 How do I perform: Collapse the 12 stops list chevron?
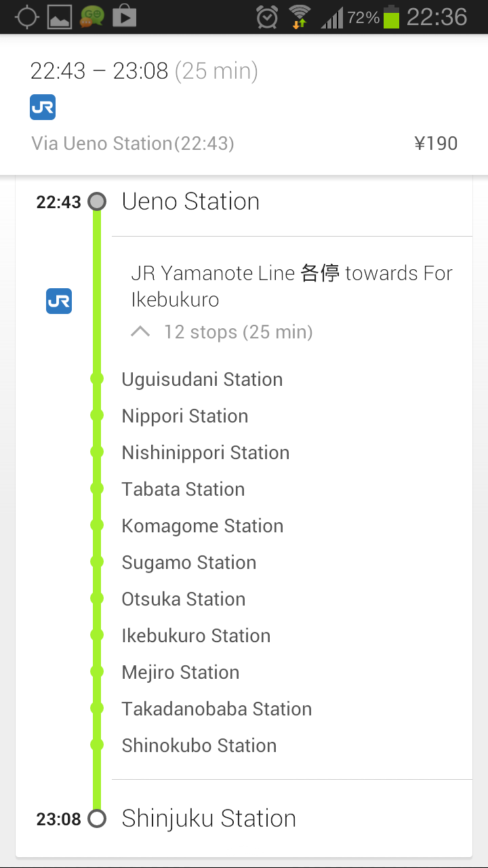pos(140,332)
